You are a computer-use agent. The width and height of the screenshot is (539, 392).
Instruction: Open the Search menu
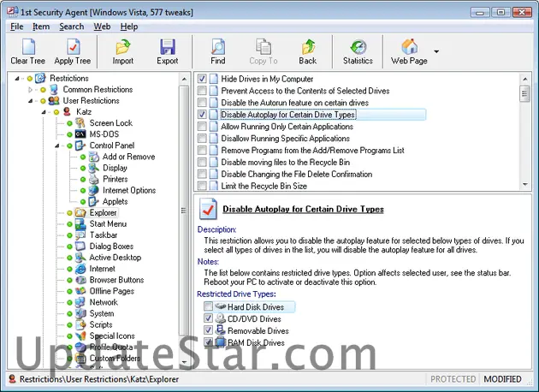(x=72, y=27)
